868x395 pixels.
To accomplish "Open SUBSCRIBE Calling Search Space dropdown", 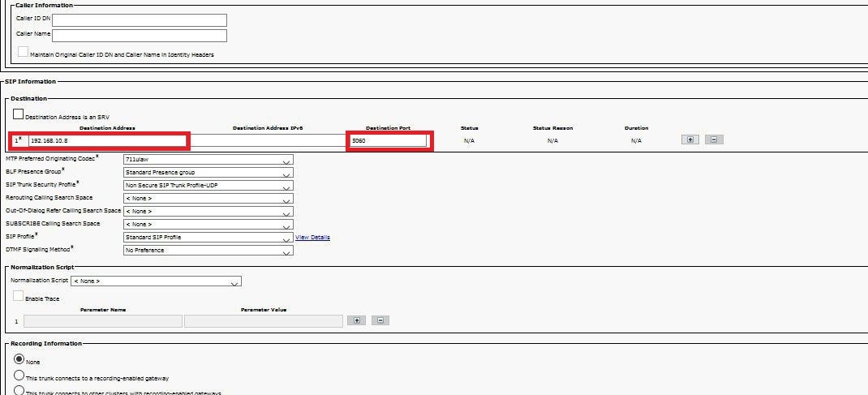I will point(208,224).
